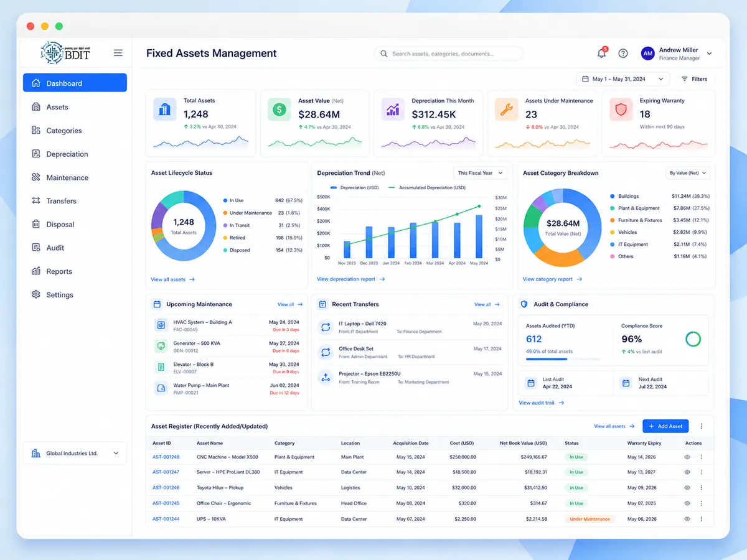Open the This Fiscal Year dropdown
This screenshot has width=747, height=560.
(x=481, y=173)
